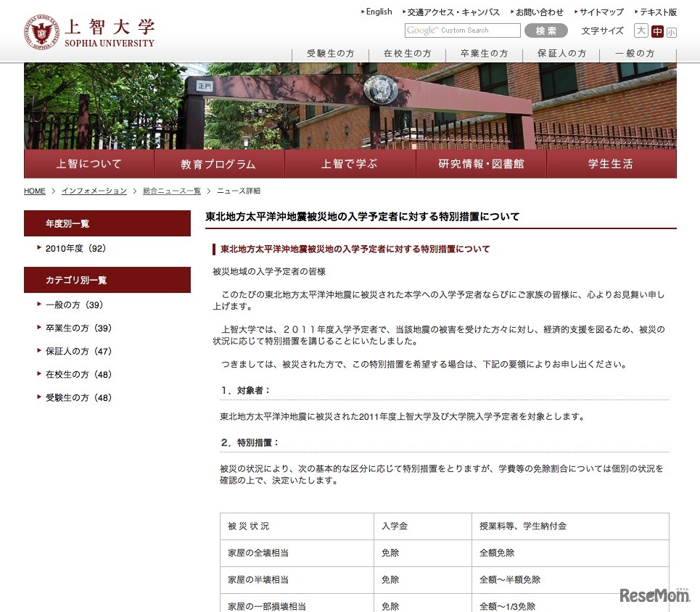Click the 検索 search button
The image size is (700, 612).
pyautogui.click(x=546, y=30)
